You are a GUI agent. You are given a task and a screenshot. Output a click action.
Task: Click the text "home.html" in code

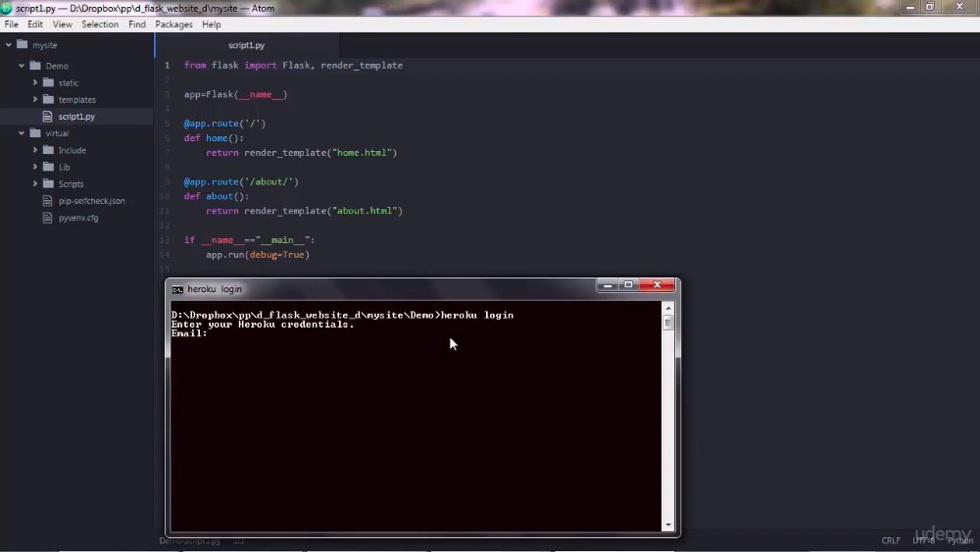[364, 153]
